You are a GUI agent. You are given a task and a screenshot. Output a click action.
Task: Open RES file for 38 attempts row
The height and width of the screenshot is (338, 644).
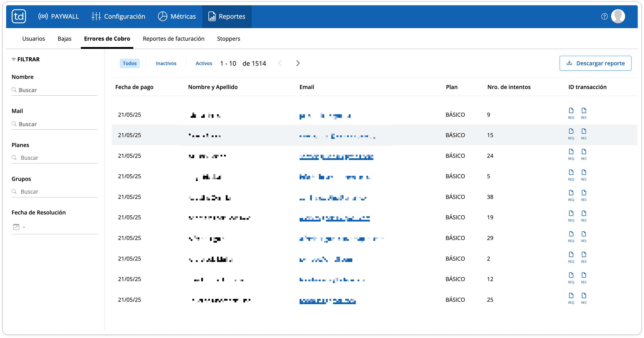coord(584,195)
